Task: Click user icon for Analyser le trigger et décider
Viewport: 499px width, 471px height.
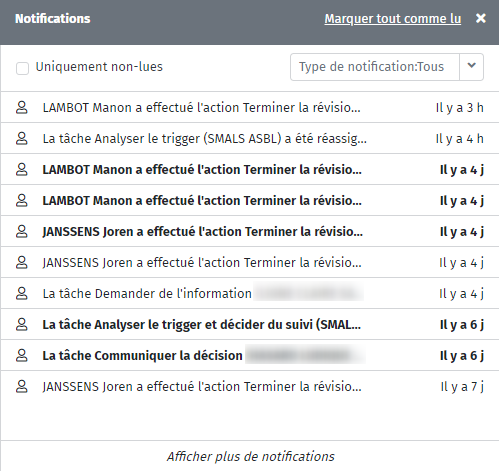Action: coord(22,324)
